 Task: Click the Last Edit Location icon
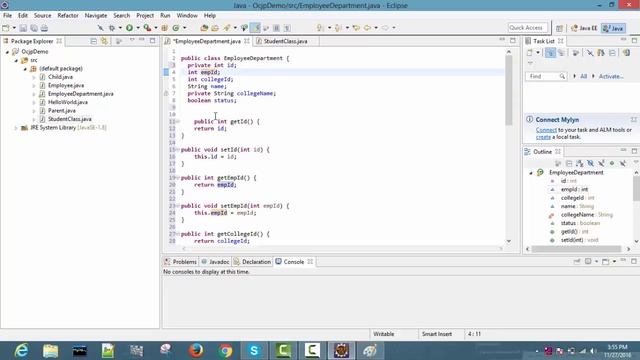356,28
